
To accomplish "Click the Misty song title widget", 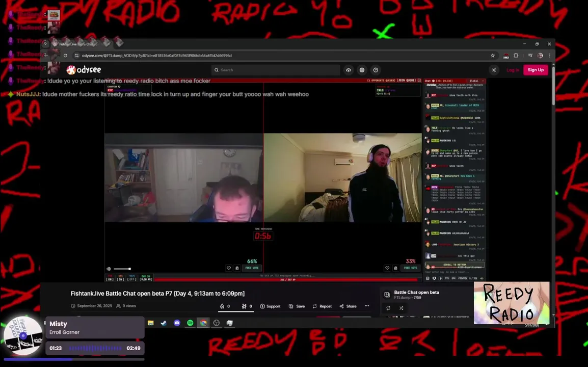I will (58, 324).
